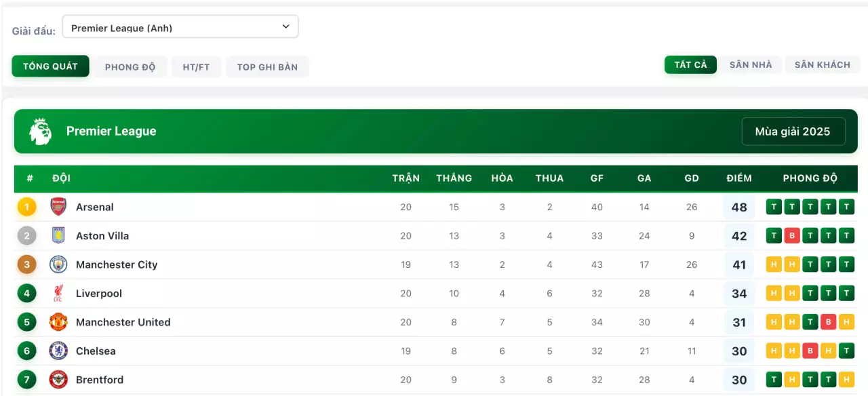Switch to the Sân Nhà filter

click(x=751, y=65)
